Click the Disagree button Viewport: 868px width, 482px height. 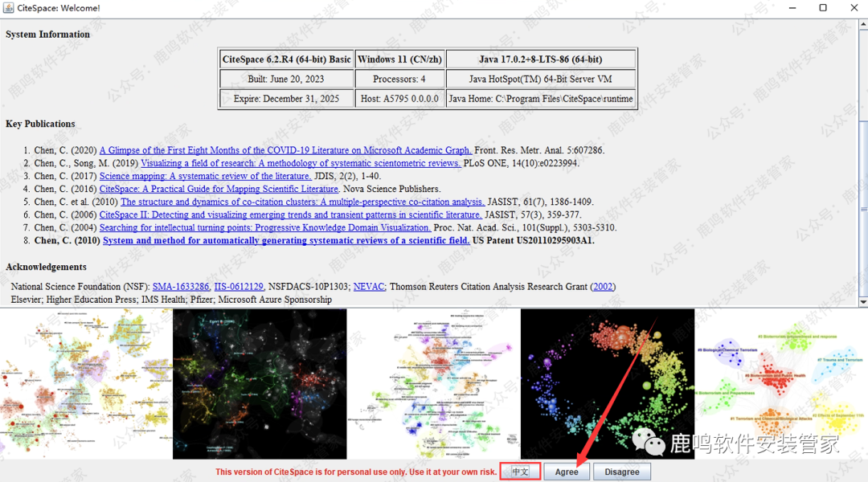622,472
